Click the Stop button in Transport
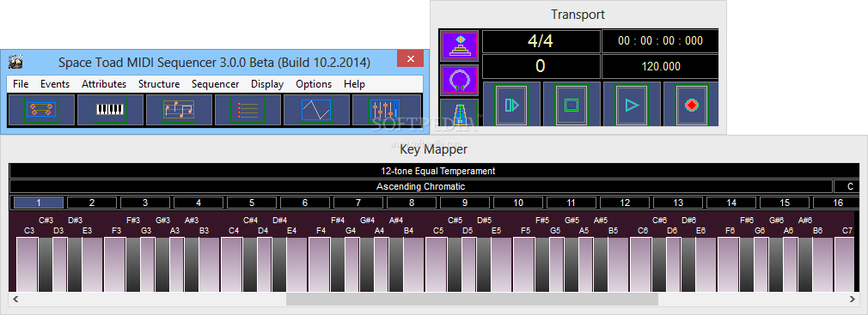This screenshot has width=868, height=315. click(x=572, y=105)
